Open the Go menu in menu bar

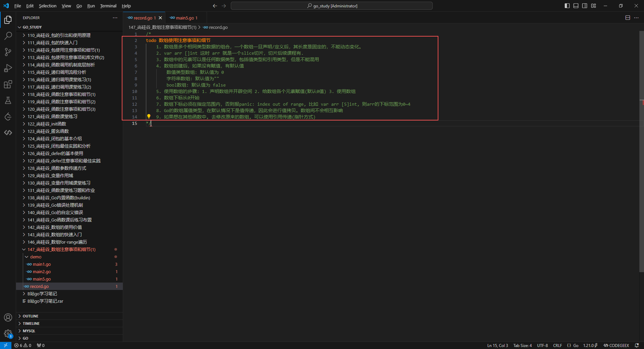click(x=79, y=6)
